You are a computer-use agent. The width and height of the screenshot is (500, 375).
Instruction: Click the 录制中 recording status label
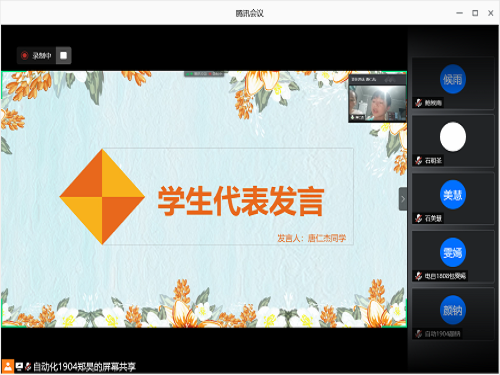[42, 56]
